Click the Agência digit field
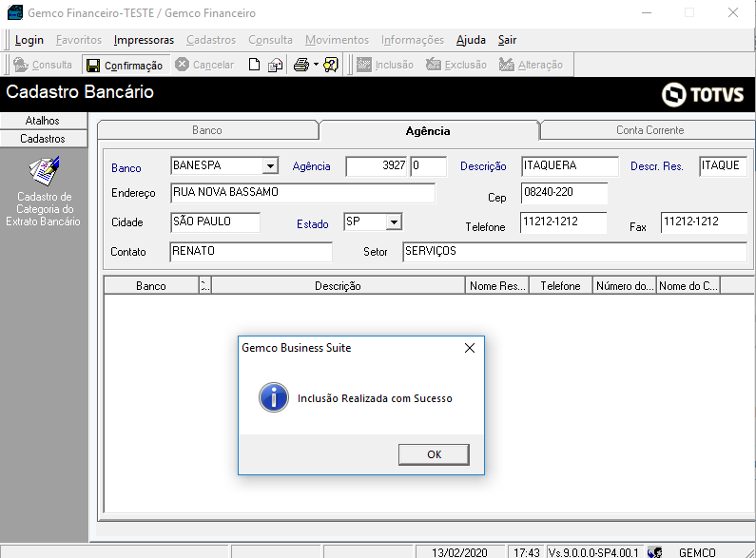 tap(428, 165)
